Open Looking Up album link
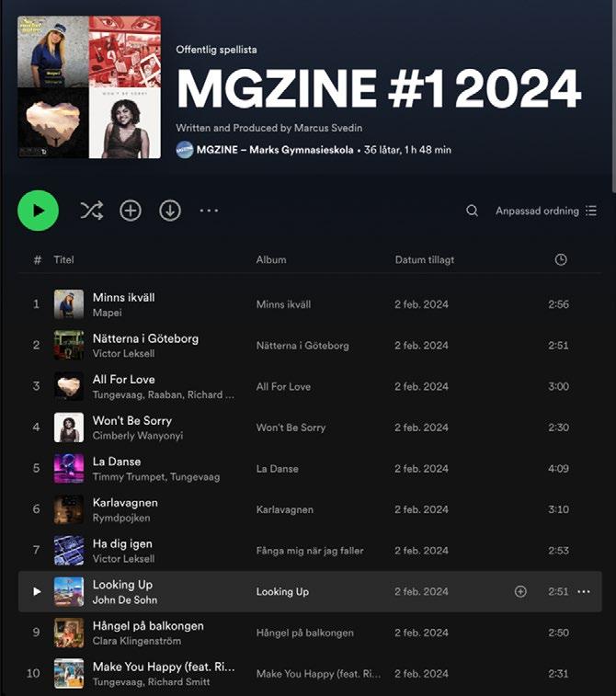 point(282,592)
